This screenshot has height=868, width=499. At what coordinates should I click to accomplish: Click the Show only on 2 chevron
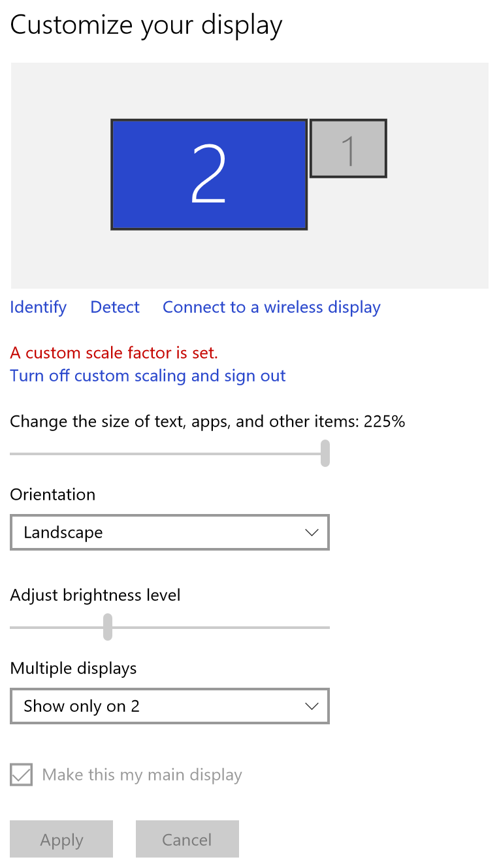(312, 706)
